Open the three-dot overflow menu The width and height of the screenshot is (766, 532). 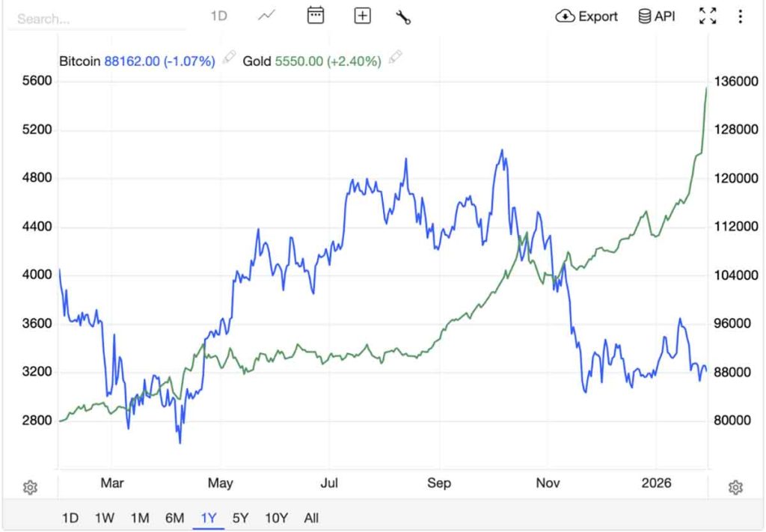[x=740, y=16]
